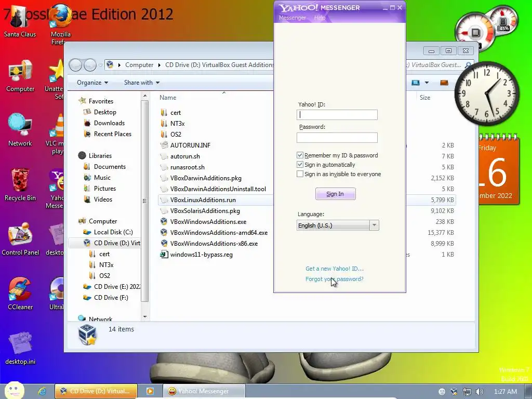This screenshot has width=532, height=399.
Task: Select the runasroot.sh file
Action: (187, 167)
